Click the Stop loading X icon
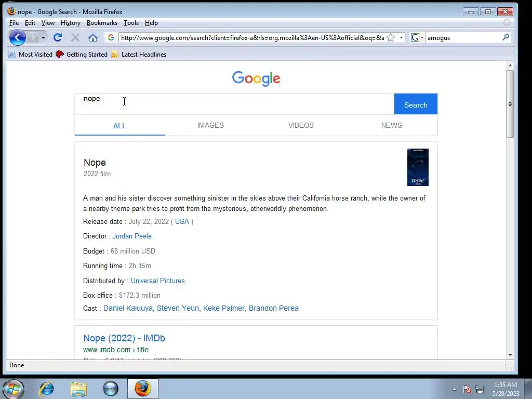The image size is (532, 399). tap(75, 37)
